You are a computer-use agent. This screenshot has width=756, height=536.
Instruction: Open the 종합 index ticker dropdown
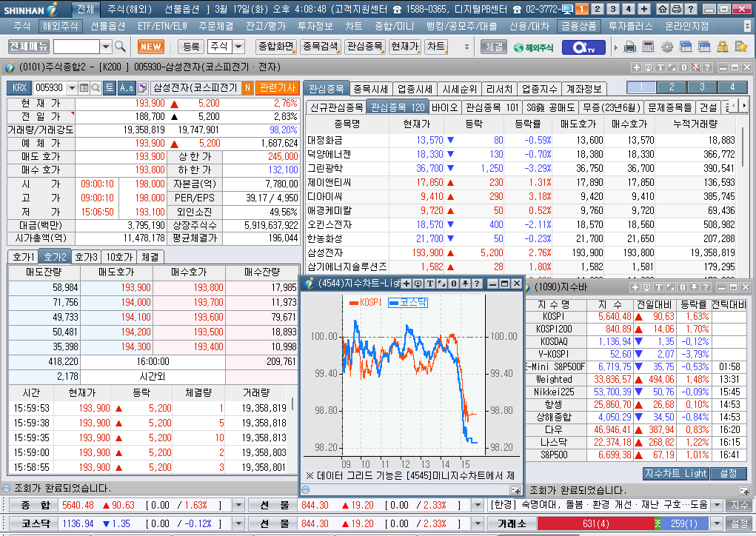point(238,505)
